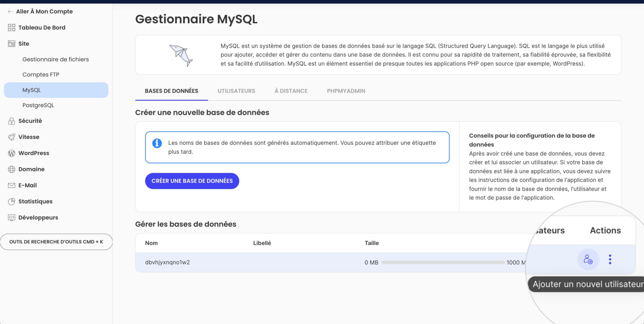Click the Conseils pour la configuration heading
This screenshot has width=644, height=324.
pos(532,140)
